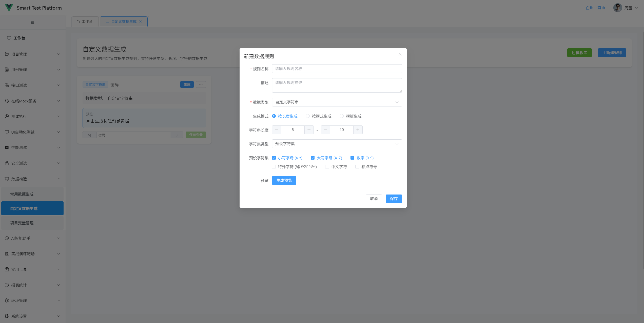Click the three-dot more options icon on rule card
The width and height of the screenshot is (644, 323).
tap(201, 84)
